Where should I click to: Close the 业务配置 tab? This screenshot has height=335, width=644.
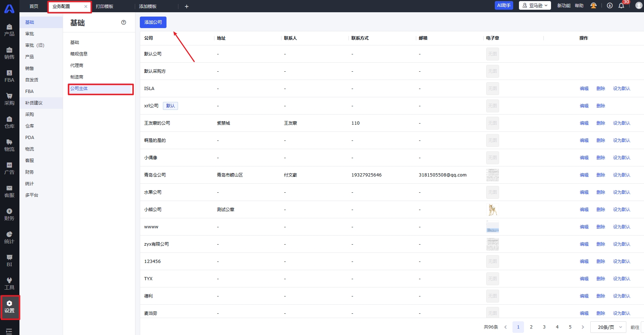[x=86, y=6]
